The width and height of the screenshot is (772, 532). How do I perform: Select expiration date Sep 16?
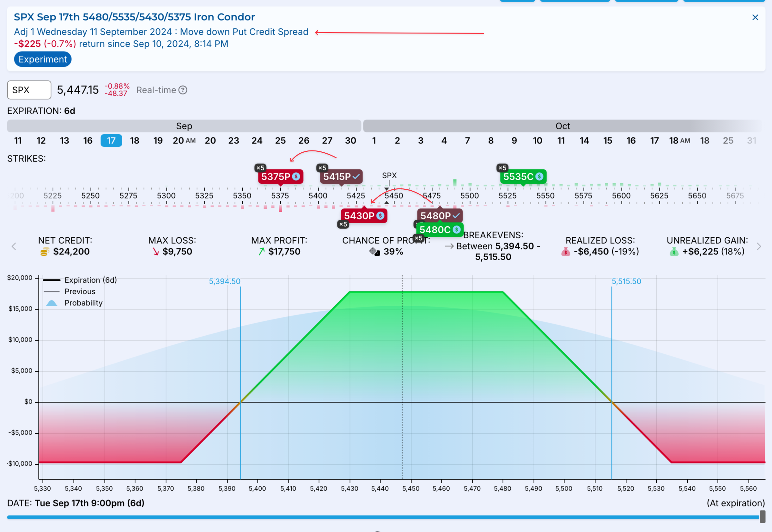[x=88, y=141]
